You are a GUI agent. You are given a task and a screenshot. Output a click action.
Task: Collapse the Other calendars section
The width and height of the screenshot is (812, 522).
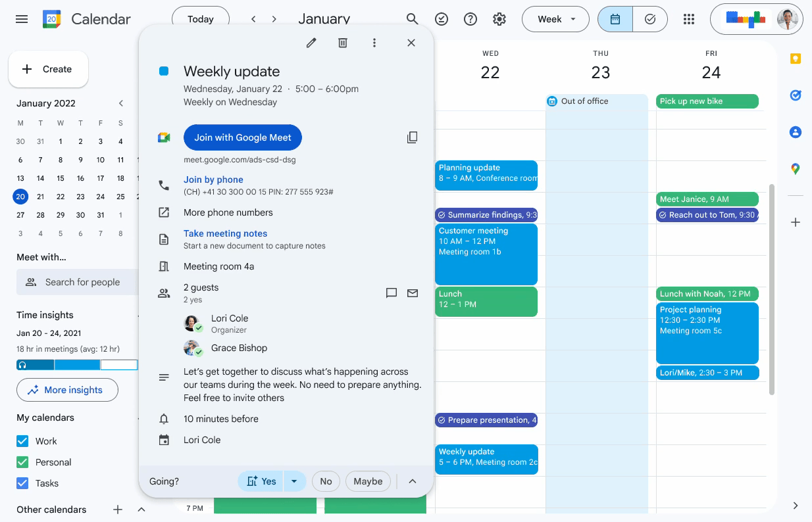click(141, 510)
